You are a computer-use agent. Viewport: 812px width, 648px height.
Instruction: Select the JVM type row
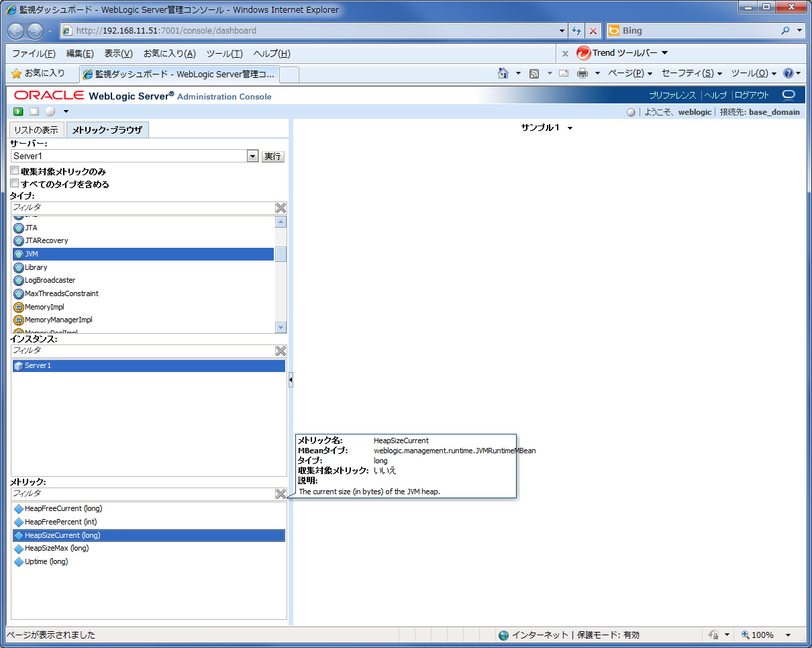click(x=143, y=254)
